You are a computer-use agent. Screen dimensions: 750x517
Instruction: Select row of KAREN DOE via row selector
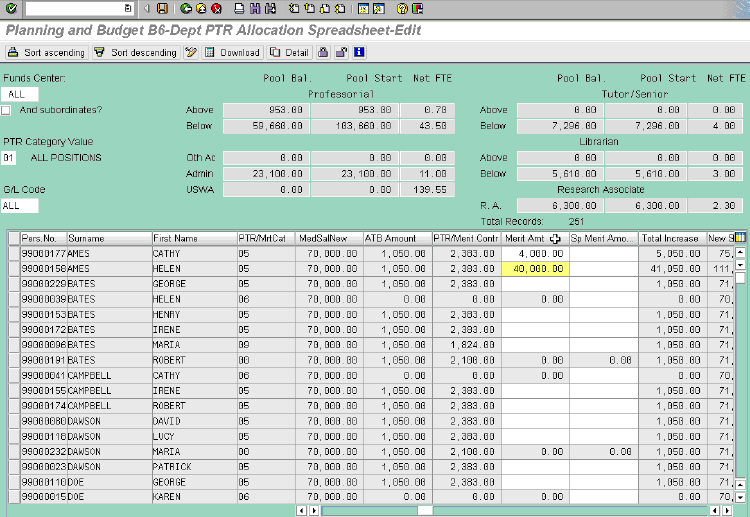pos(14,497)
